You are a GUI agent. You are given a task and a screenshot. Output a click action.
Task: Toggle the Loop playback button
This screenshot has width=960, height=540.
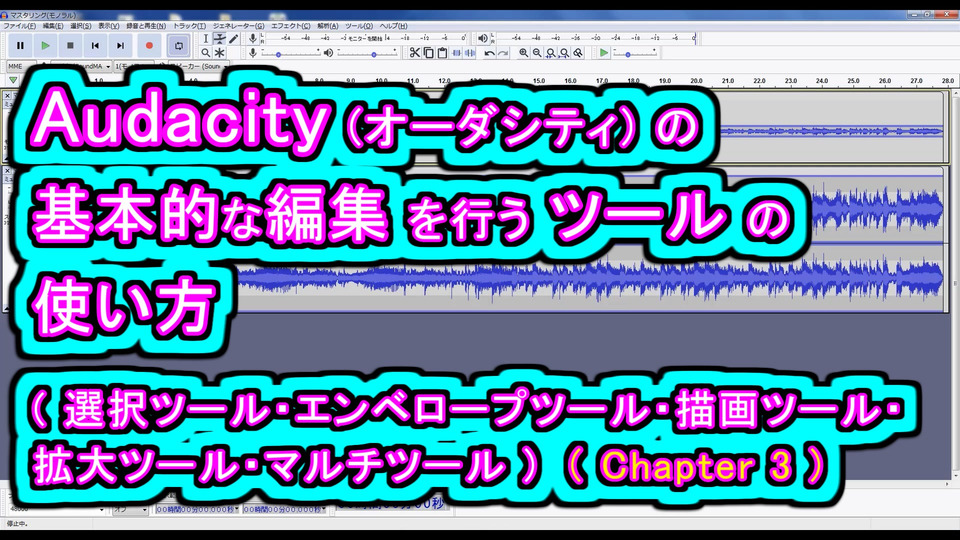pyautogui.click(x=178, y=45)
